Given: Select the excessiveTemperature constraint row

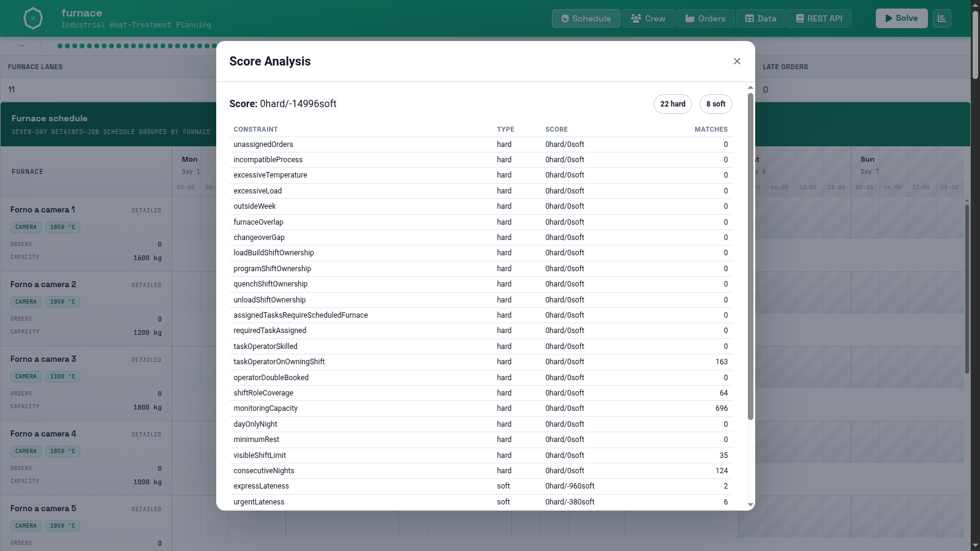Looking at the screenshot, I should pos(481,175).
